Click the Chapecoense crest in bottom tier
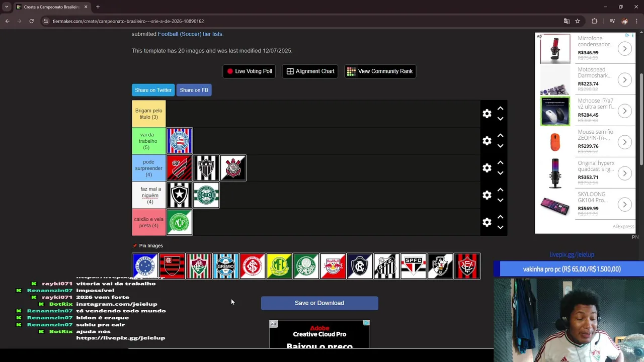This screenshot has width=644, height=362. (x=180, y=222)
